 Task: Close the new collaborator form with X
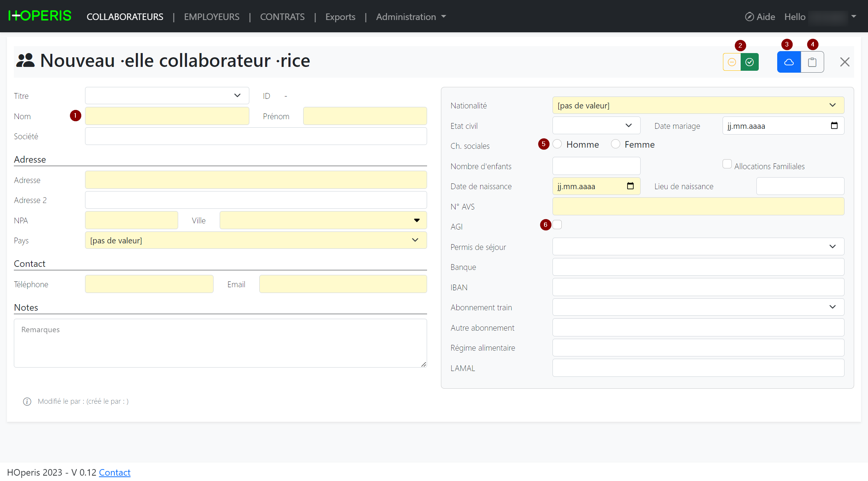click(x=845, y=62)
